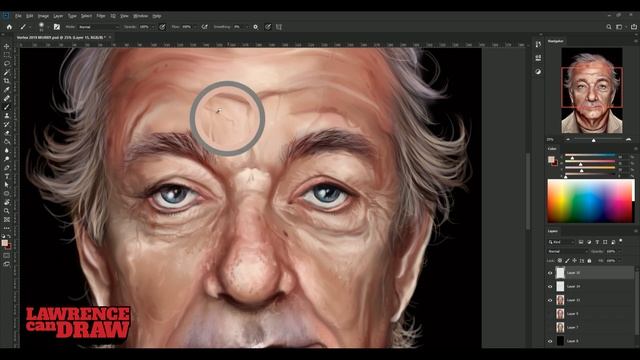Open the brush settings panel icon

pos(57,27)
